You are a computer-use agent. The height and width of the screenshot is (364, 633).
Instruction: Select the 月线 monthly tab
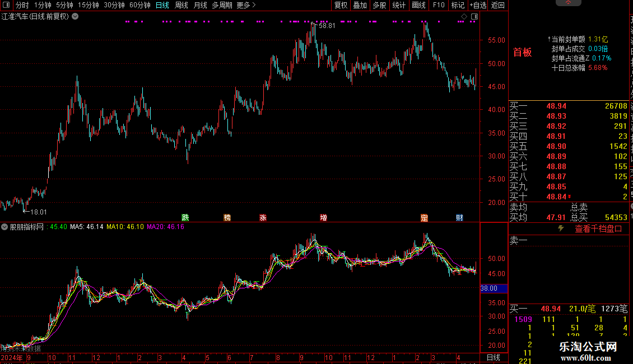pos(200,5)
